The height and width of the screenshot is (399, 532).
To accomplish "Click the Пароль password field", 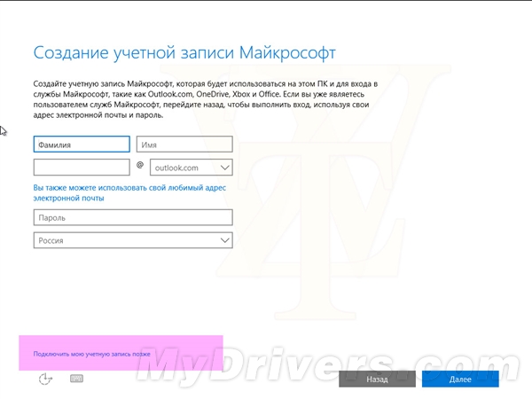I will coord(133,217).
